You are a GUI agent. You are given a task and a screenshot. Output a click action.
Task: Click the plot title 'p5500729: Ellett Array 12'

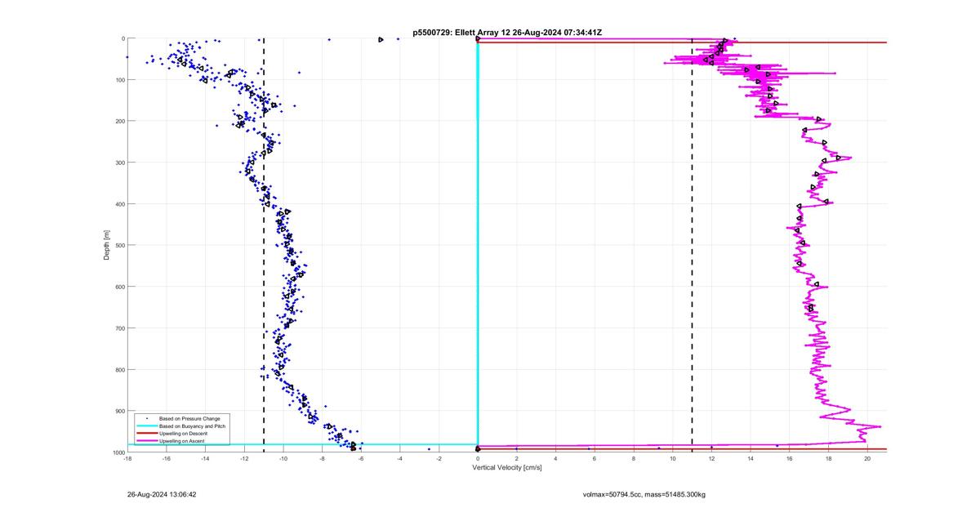(461, 32)
